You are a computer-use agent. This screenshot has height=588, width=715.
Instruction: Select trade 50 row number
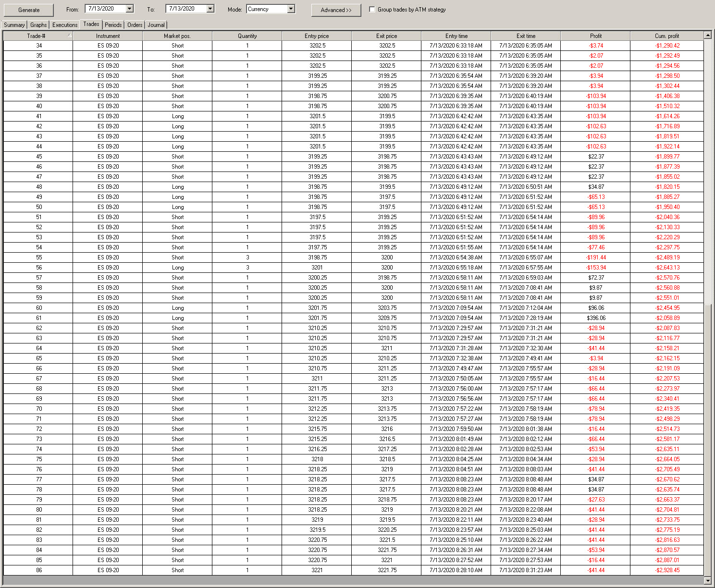pyautogui.click(x=39, y=207)
